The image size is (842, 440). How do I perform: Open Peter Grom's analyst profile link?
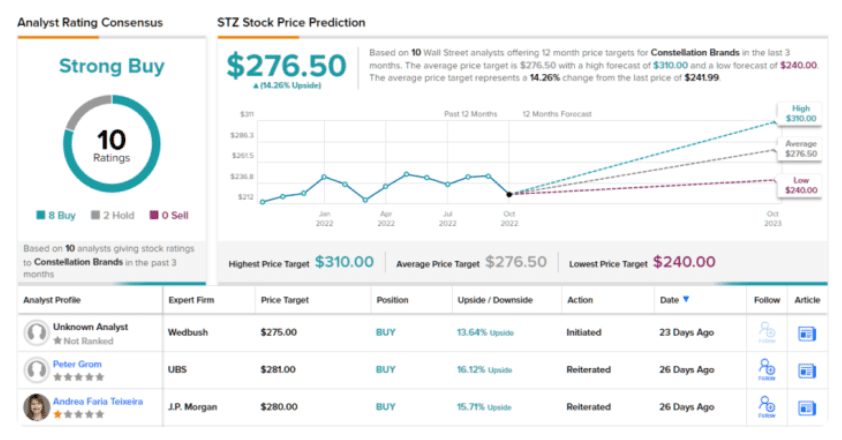click(x=77, y=364)
